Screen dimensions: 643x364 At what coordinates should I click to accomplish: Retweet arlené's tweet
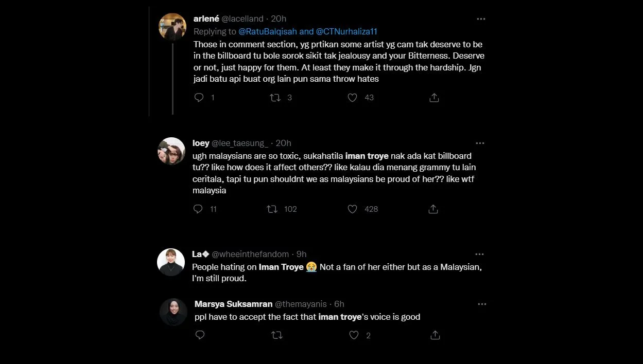coord(275,97)
